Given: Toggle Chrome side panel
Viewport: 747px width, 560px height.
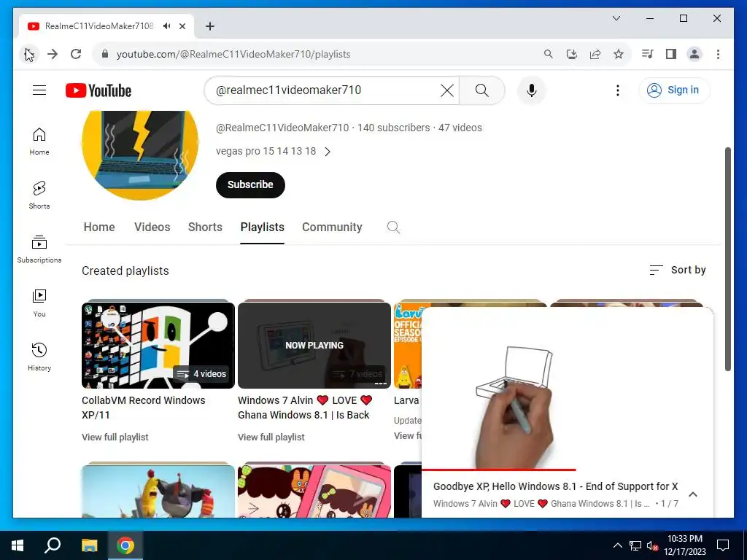Looking at the screenshot, I should (671, 54).
